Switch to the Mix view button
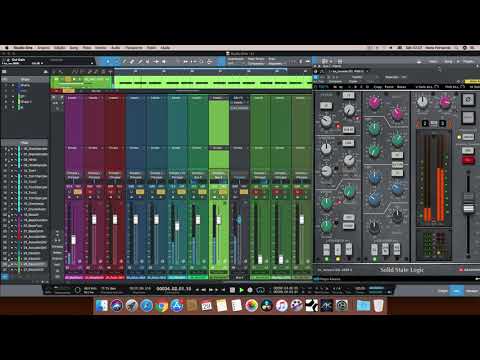The image size is (480, 360). point(456,291)
